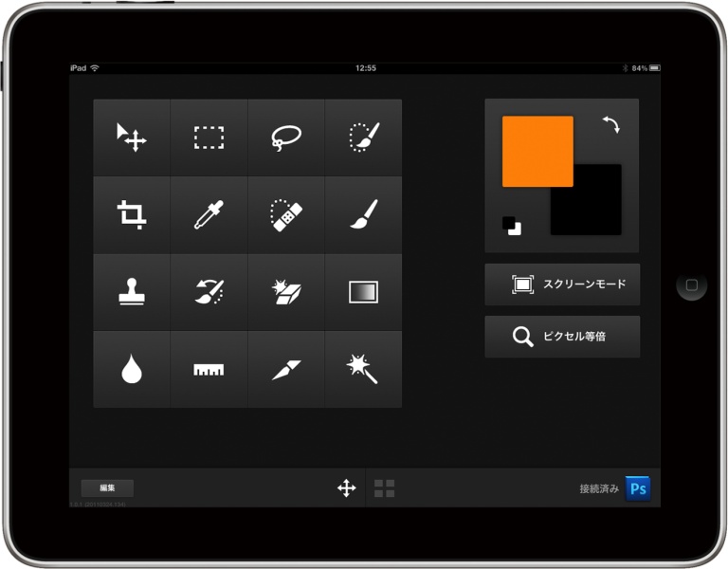Tap the 12:55 clock in status bar
This screenshot has width=728, height=569.
pos(366,68)
